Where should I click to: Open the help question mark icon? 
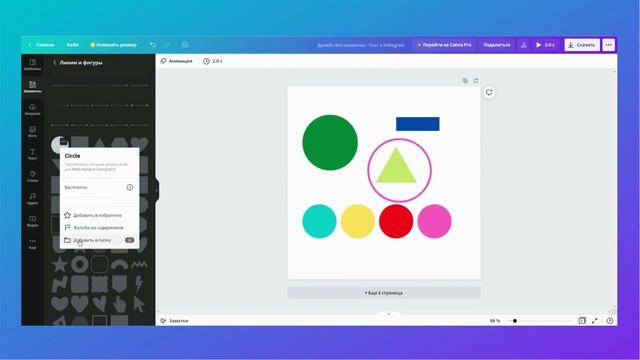(610, 321)
